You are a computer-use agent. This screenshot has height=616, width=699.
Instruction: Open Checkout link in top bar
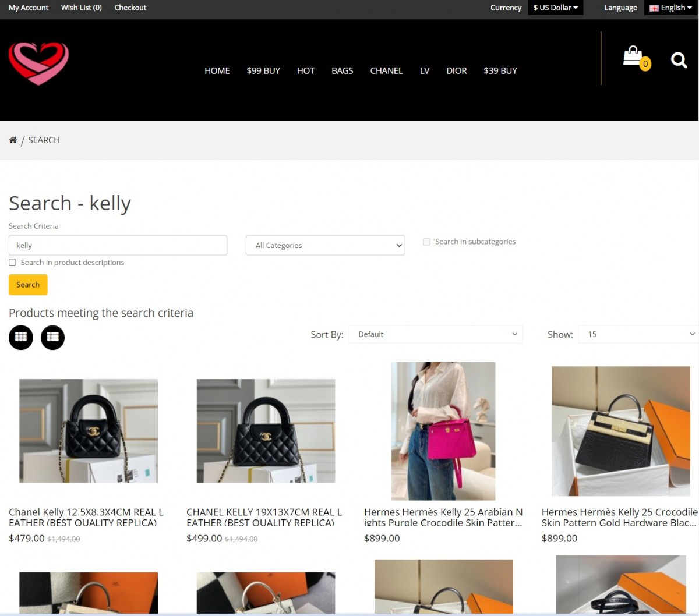(x=130, y=8)
